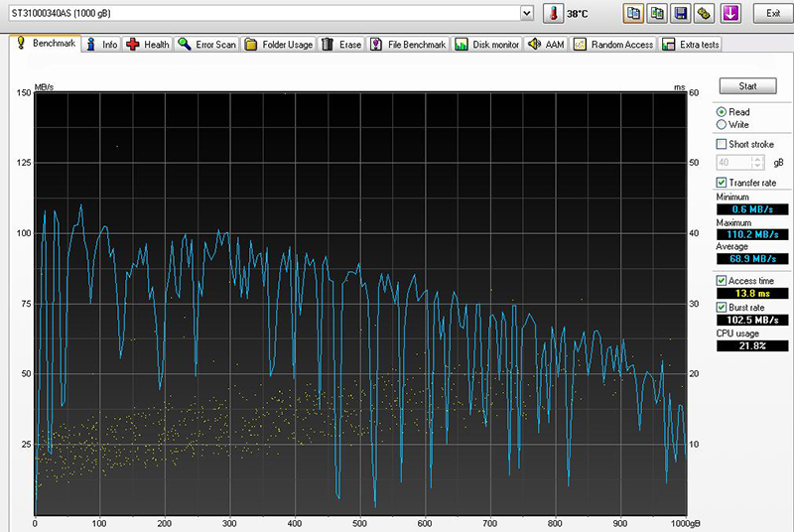The image size is (794, 532).
Task: Save screenshot floppy disk icon
Action: click(681, 13)
